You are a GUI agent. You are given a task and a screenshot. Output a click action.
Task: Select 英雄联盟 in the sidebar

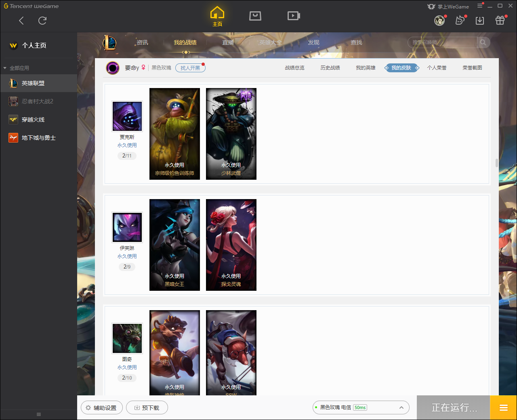[38, 83]
